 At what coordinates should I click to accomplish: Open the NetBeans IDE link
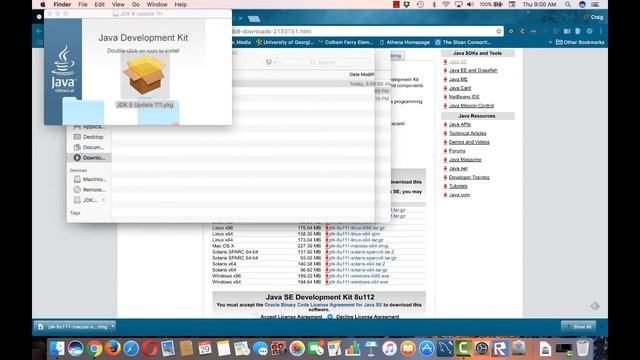(x=464, y=97)
